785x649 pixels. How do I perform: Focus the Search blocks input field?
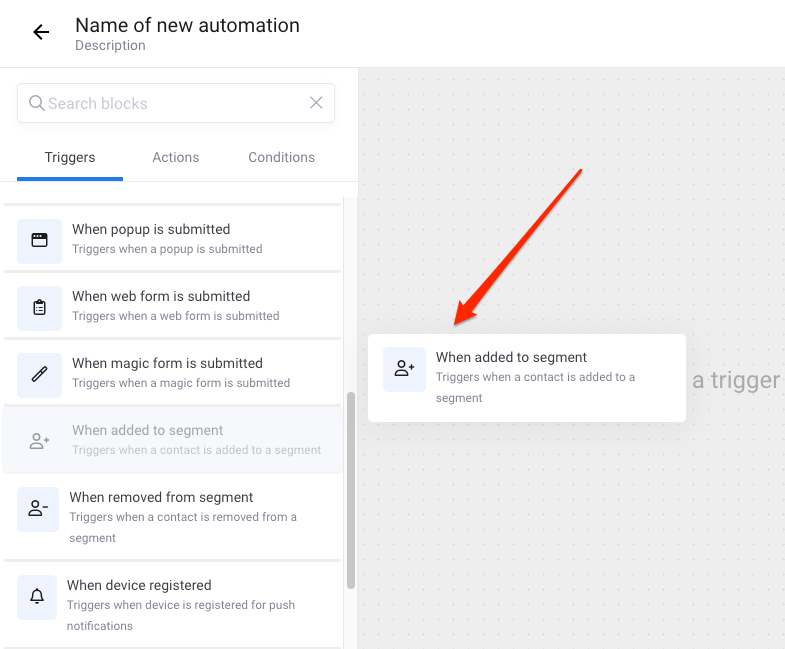(x=176, y=103)
